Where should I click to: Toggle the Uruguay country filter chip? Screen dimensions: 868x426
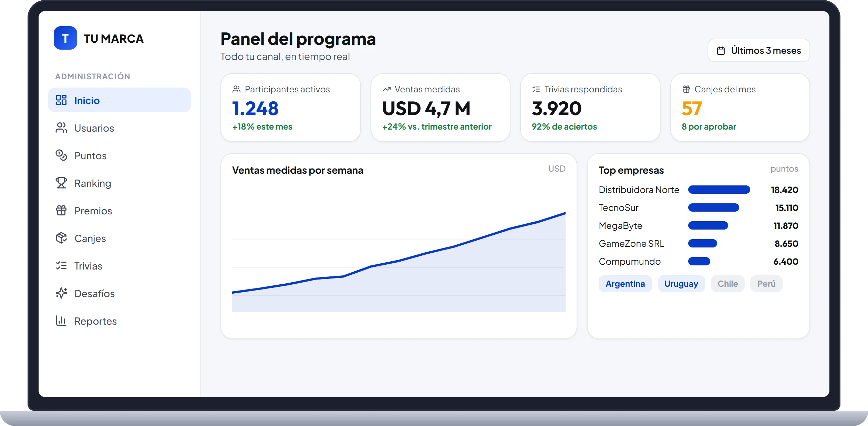coord(681,284)
